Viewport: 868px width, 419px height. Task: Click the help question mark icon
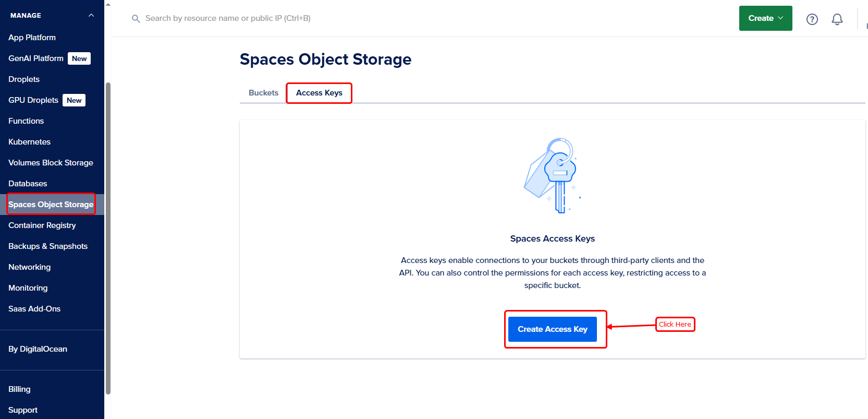(x=812, y=19)
